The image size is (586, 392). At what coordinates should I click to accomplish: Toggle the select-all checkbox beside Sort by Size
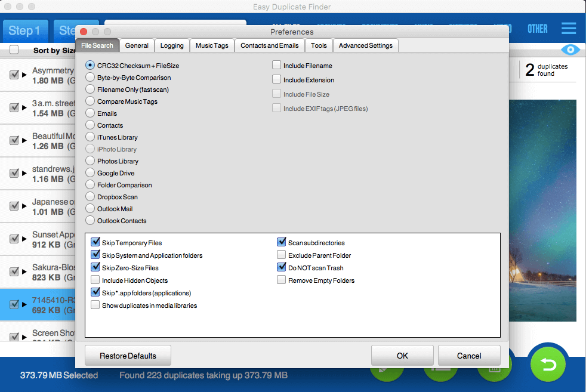coord(14,50)
